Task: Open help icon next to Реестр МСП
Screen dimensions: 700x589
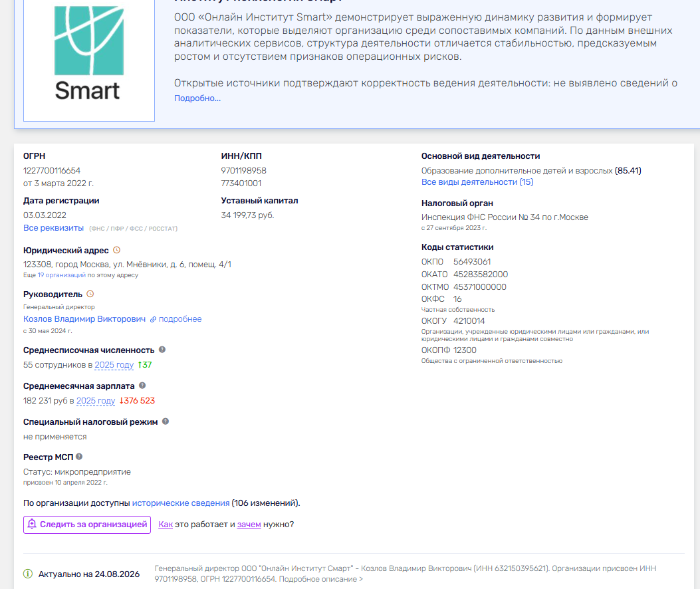Action: (x=79, y=456)
